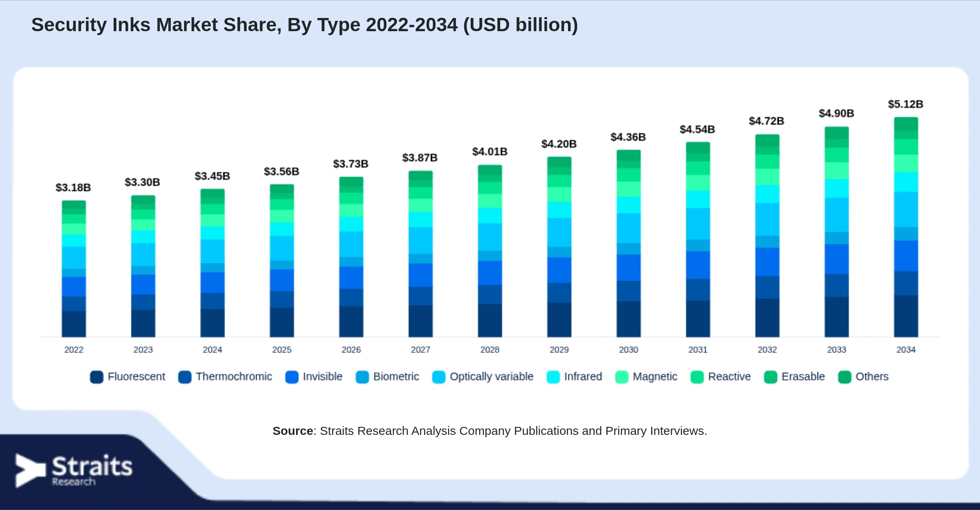Toggle the Thermochromic legend label

pyautogui.click(x=234, y=377)
